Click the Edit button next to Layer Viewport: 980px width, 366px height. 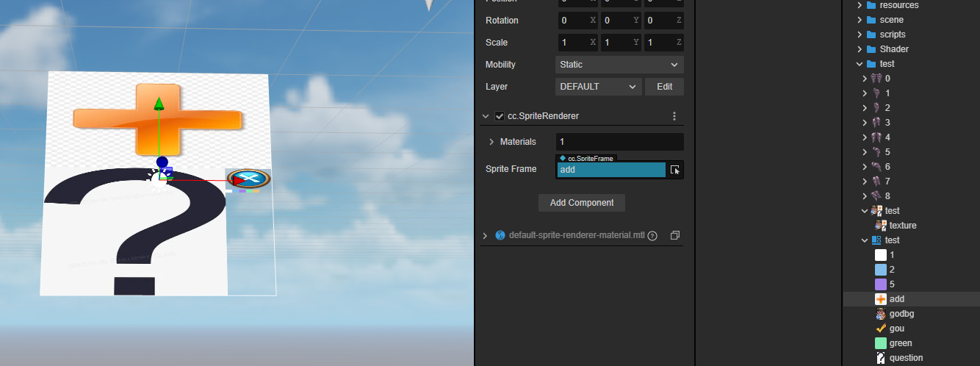click(664, 87)
